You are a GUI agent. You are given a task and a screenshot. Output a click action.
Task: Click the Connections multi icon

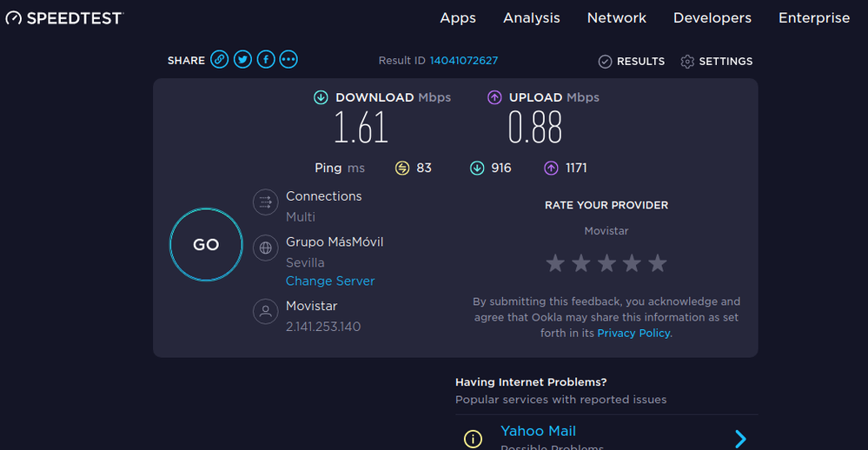(x=265, y=202)
